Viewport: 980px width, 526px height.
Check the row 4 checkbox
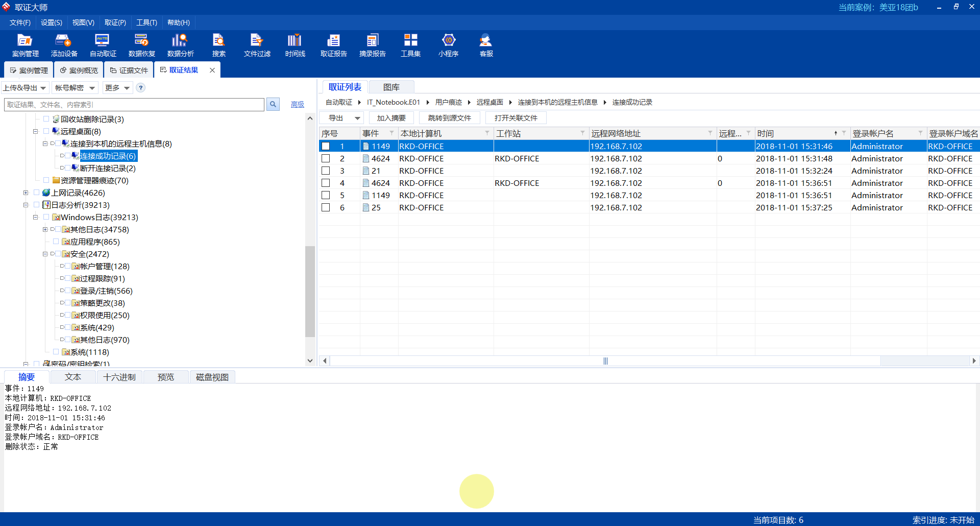click(326, 183)
